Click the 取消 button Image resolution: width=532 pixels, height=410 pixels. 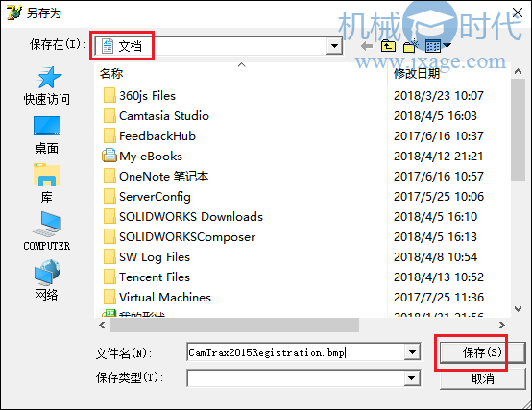(x=482, y=378)
